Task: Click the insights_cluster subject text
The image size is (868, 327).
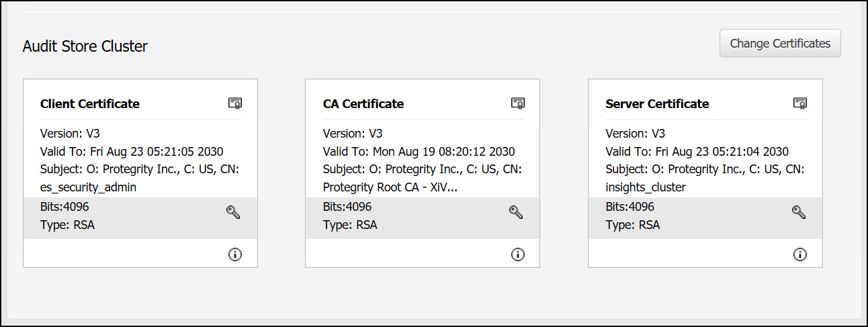Action: coord(646,187)
